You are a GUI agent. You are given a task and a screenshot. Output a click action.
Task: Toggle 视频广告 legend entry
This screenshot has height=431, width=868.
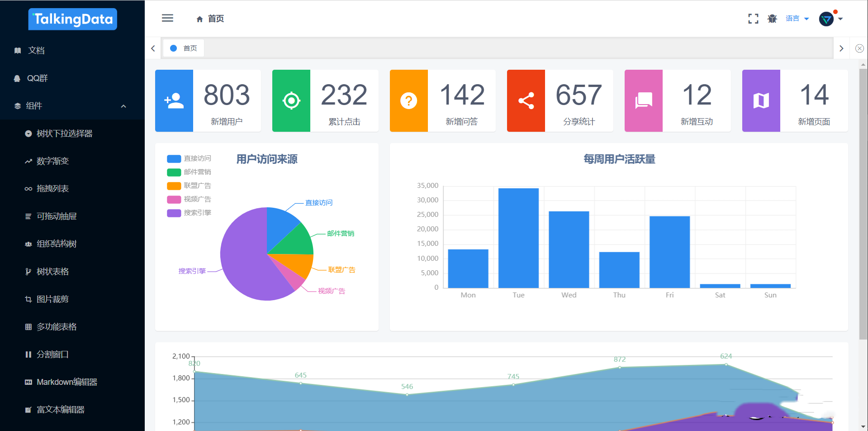click(x=189, y=199)
